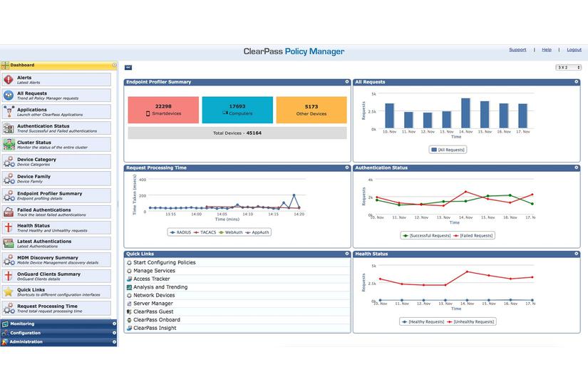
Task: Click the Failed Authentications widget icon
Action: [x=9, y=212]
